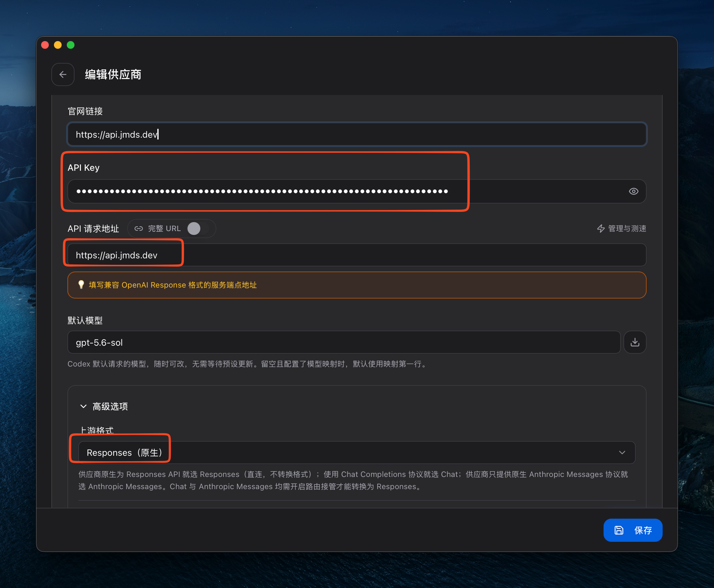The width and height of the screenshot is (714, 588).
Task: Maximize the window with green button
Action: pyautogui.click(x=70, y=45)
